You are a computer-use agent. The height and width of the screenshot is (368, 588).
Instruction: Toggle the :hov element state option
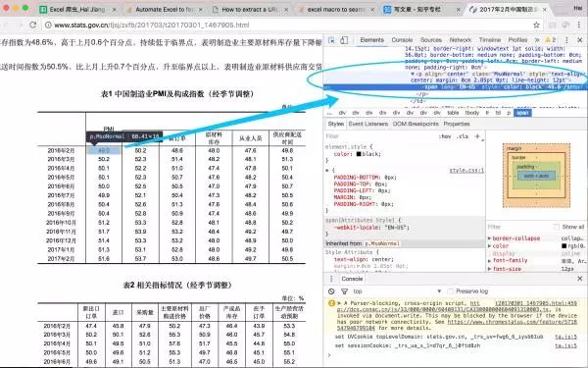coord(445,136)
